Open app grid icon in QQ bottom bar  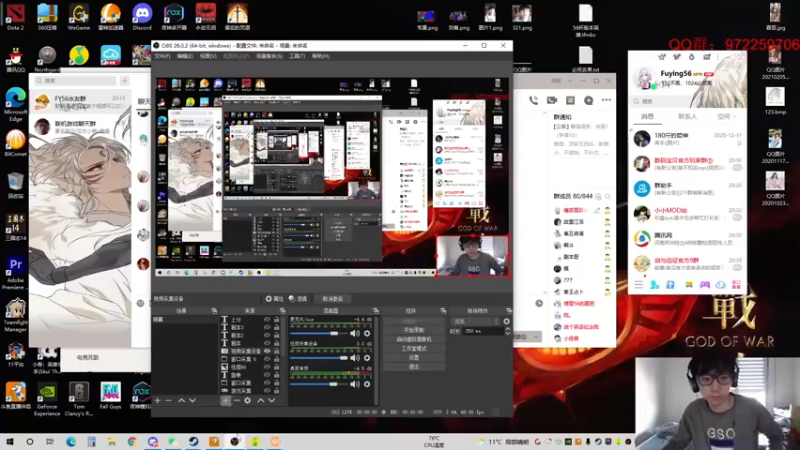point(736,285)
